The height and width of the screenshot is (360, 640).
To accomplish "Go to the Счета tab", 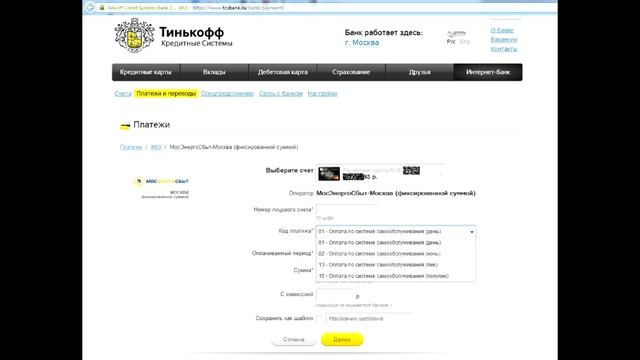I will pyautogui.click(x=123, y=93).
